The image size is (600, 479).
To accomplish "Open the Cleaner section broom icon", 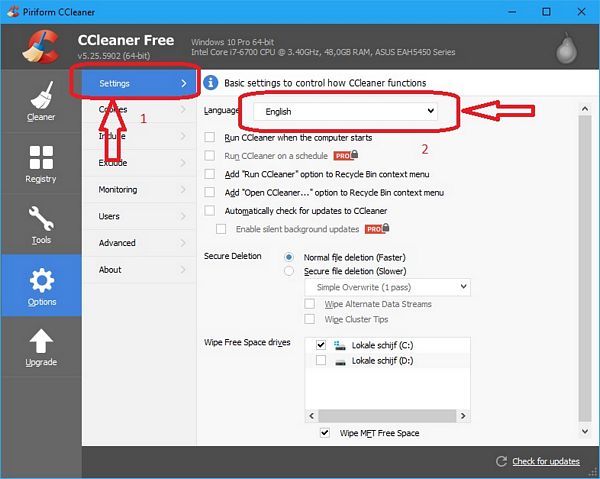I will [41, 95].
